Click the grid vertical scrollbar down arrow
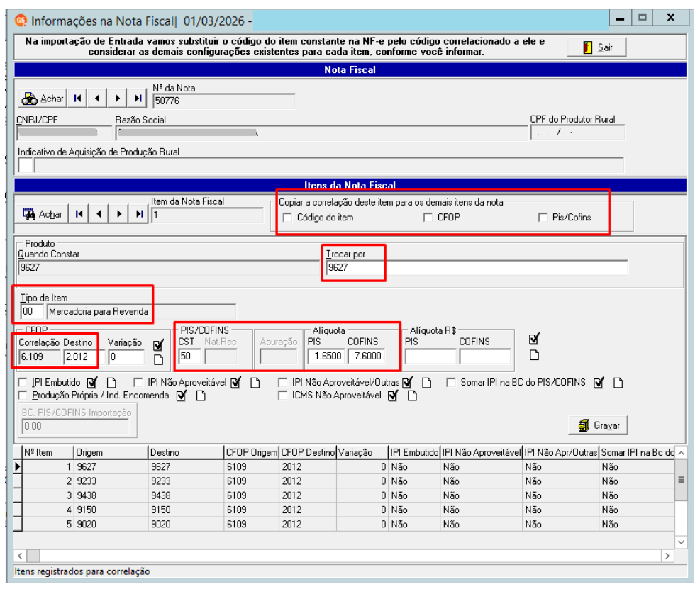This screenshot has width=700, height=589. pos(681,542)
